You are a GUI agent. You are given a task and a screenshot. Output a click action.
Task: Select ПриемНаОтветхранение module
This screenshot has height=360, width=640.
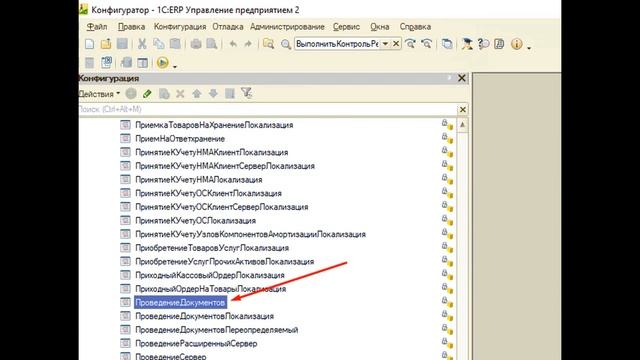click(180, 139)
